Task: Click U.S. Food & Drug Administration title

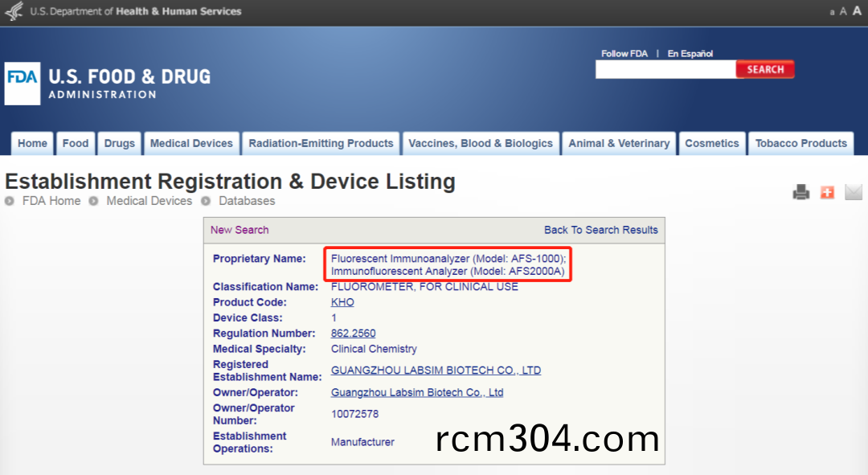Action: 129,84
